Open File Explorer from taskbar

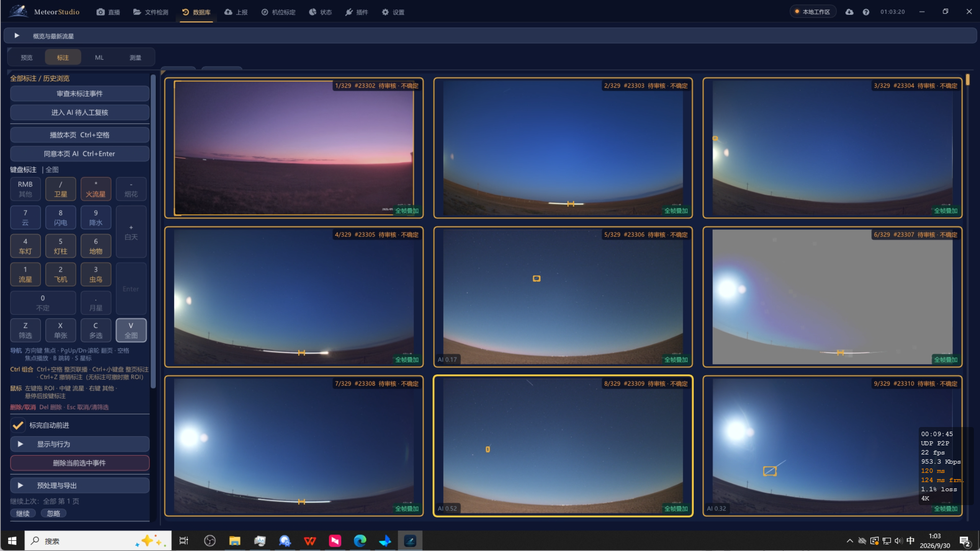coord(234,541)
